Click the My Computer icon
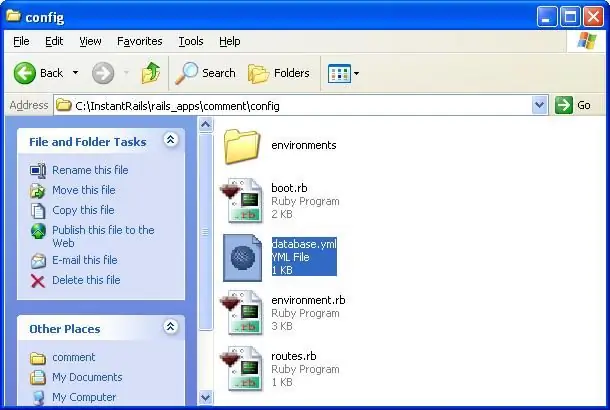This screenshot has height=410, width=610. click(38, 398)
